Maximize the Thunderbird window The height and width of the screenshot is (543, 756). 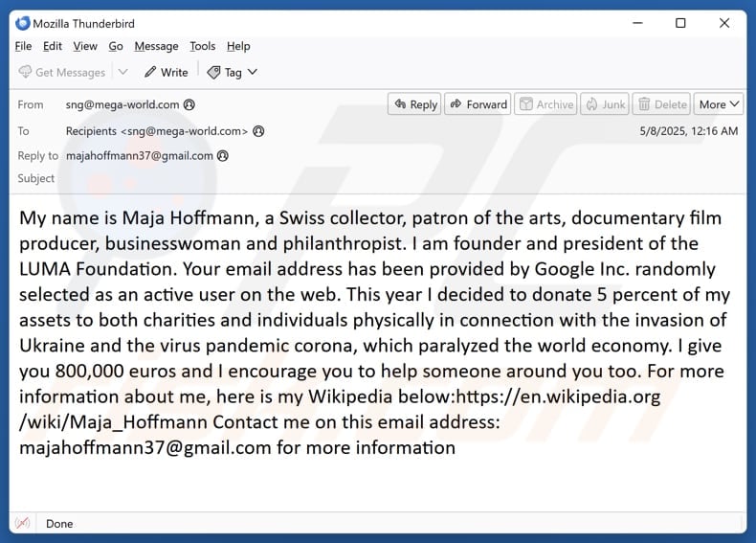click(680, 23)
